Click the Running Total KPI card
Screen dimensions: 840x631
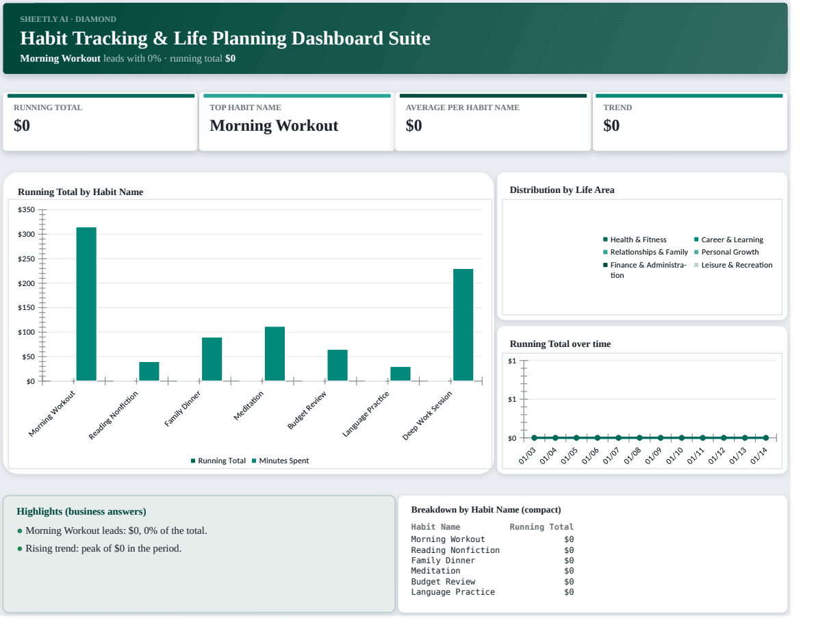100,122
